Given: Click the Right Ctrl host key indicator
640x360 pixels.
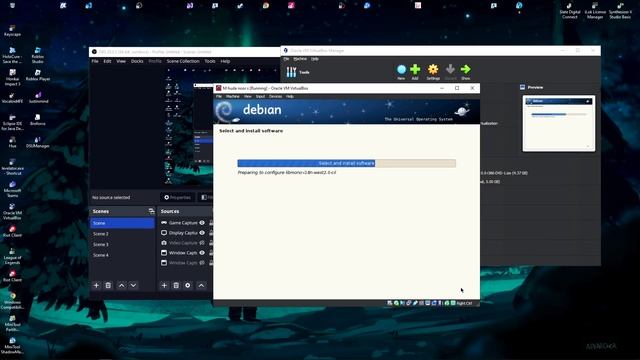Looking at the screenshot, I should pyautogui.click(x=464, y=303).
